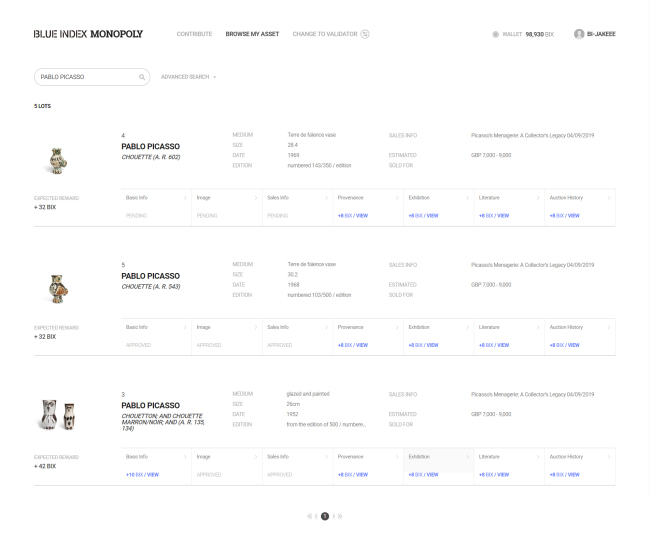Click Auction History +8 BIX / VIEW for lot 3
Screen dimensions: 650x547
[x=565, y=474]
